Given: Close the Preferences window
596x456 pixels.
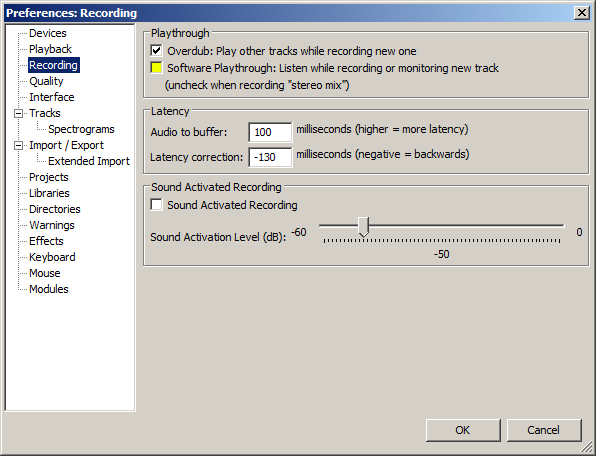Looking at the screenshot, I should (x=582, y=13).
